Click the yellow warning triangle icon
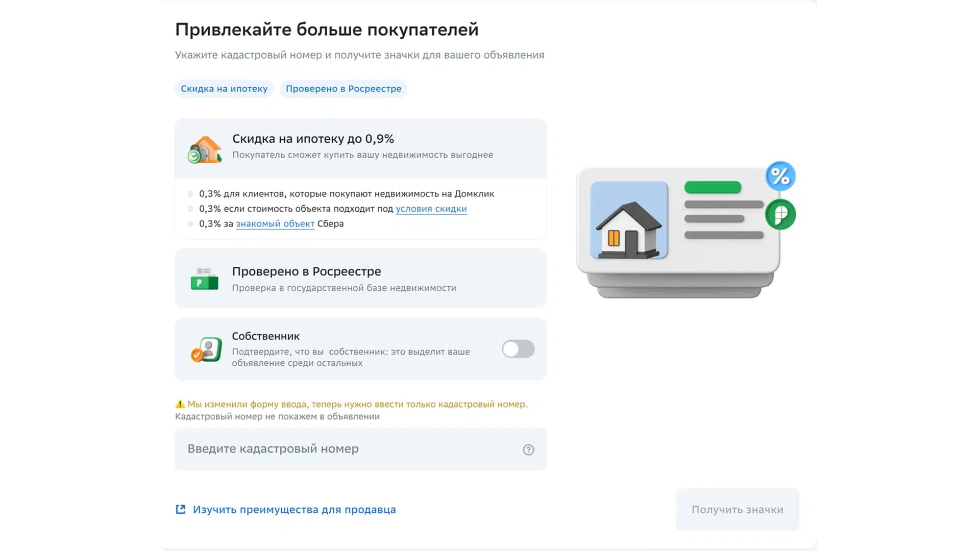980x551 pixels. click(x=180, y=404)
